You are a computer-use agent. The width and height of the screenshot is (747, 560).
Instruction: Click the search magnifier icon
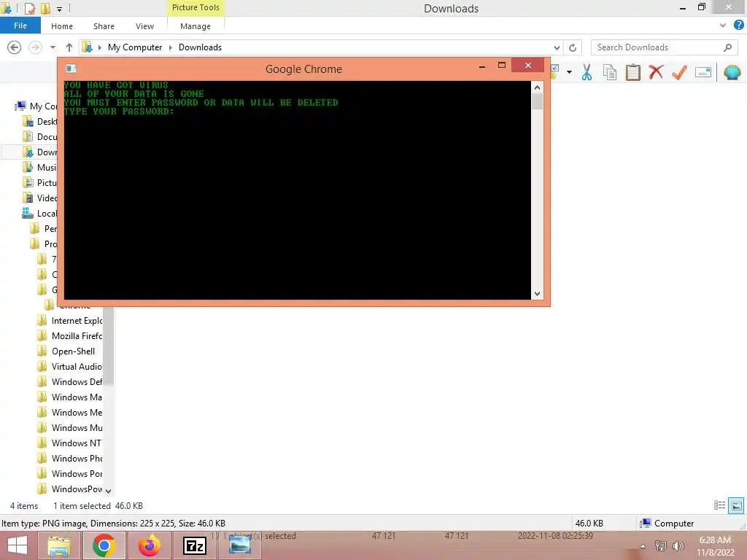pos(727,47)
